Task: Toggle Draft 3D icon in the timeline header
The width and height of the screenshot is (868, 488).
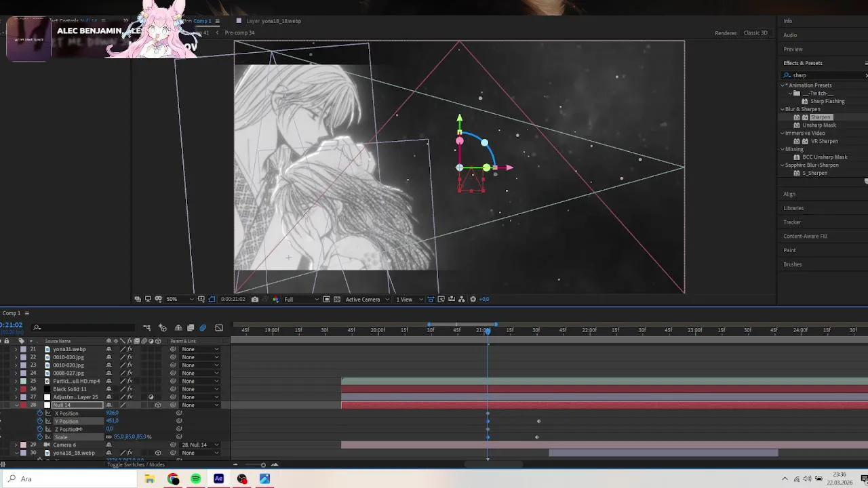Action: click(163, 328)
